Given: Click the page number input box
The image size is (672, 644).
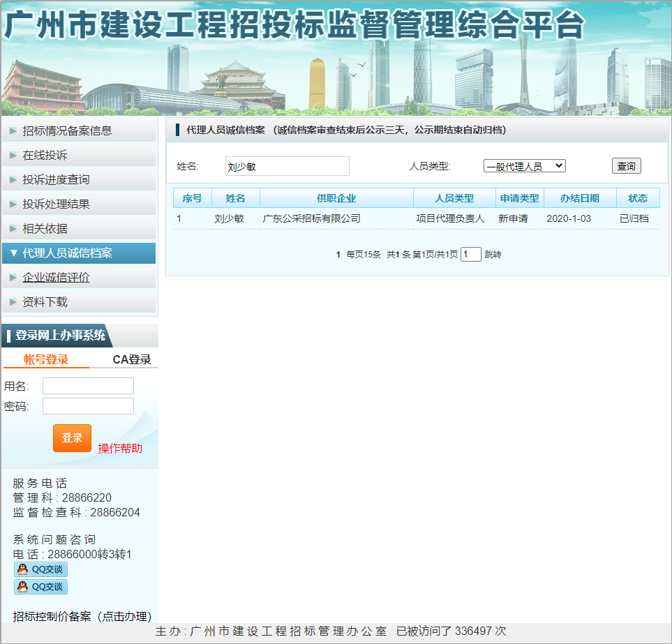Looking at the screenshot, I should (x=470, y=255).
